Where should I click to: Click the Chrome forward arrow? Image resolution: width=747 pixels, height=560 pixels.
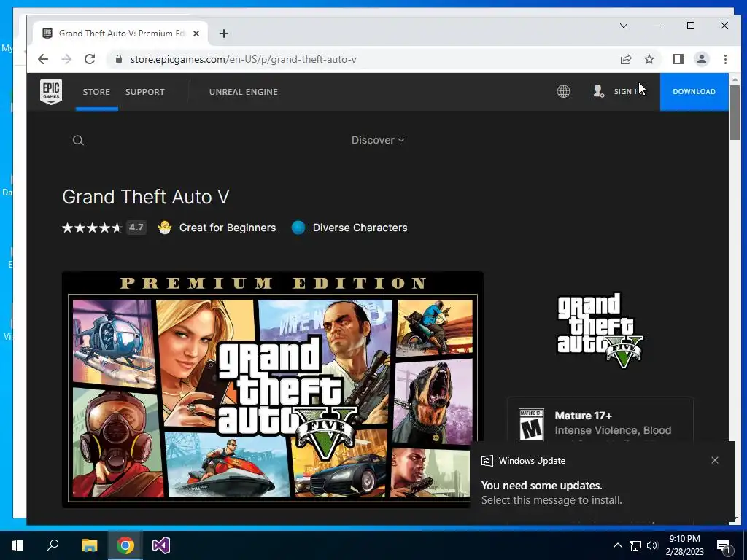point(66,59)
